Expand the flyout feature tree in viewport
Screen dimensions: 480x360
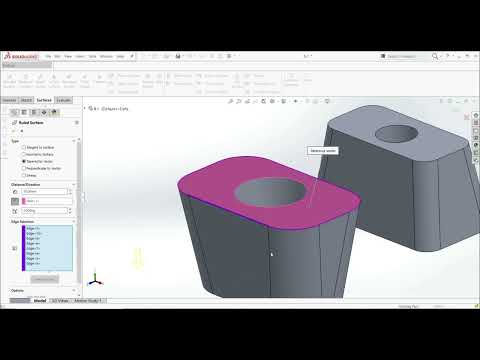[x=85, y=108]
